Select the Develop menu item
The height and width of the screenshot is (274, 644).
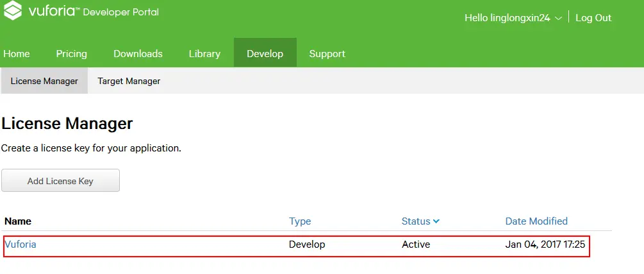pos(265,53)
